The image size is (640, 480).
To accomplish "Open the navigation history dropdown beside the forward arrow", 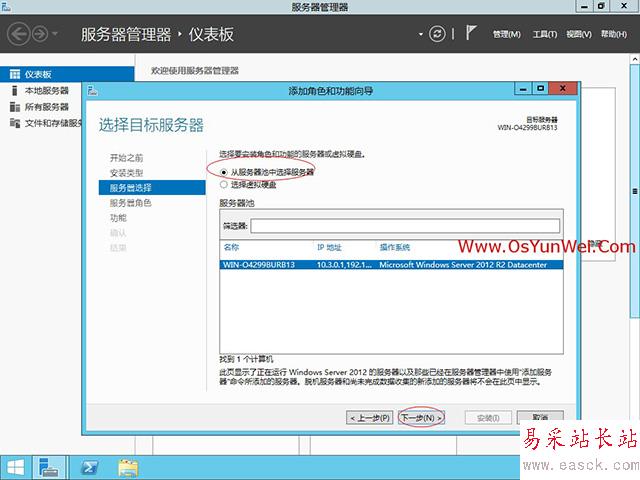I will [55, 33].
